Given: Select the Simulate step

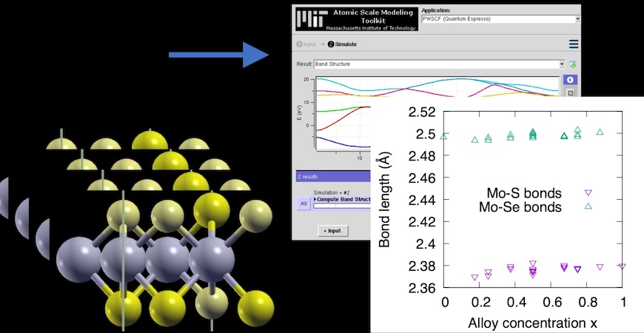Looking at the screenshot, I should 343,44.
